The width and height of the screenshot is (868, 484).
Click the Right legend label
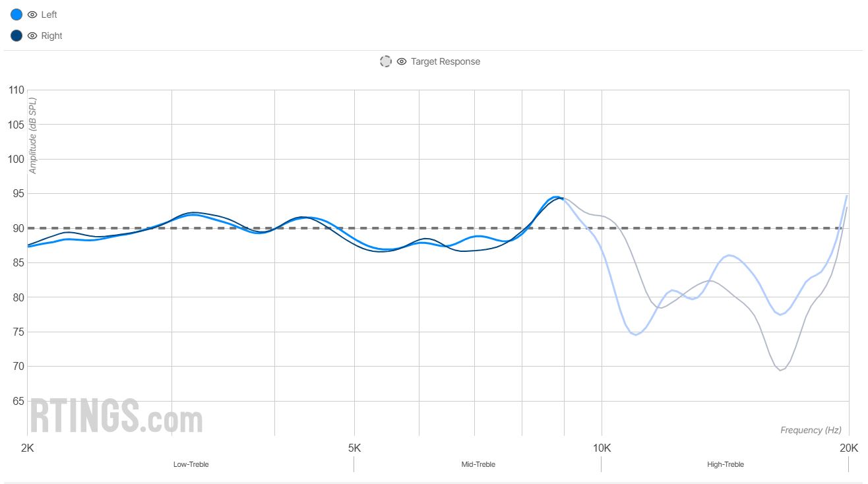[51, 36]
